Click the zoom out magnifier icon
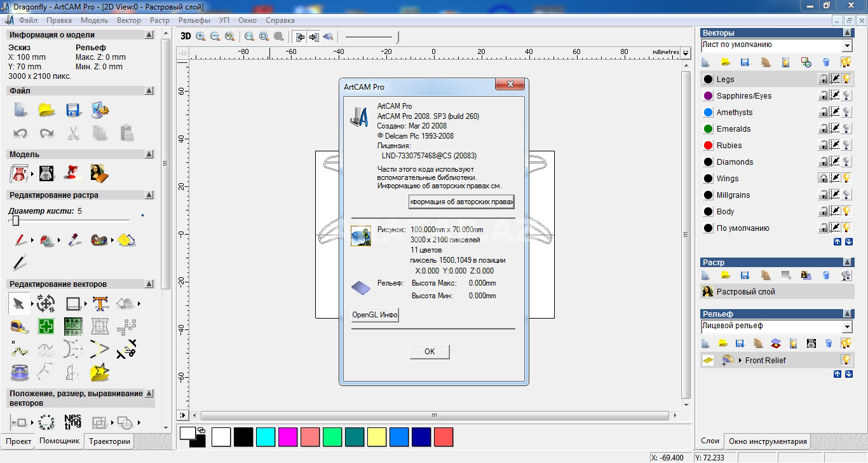Screen dimensions: 868x463 point(215,37)
